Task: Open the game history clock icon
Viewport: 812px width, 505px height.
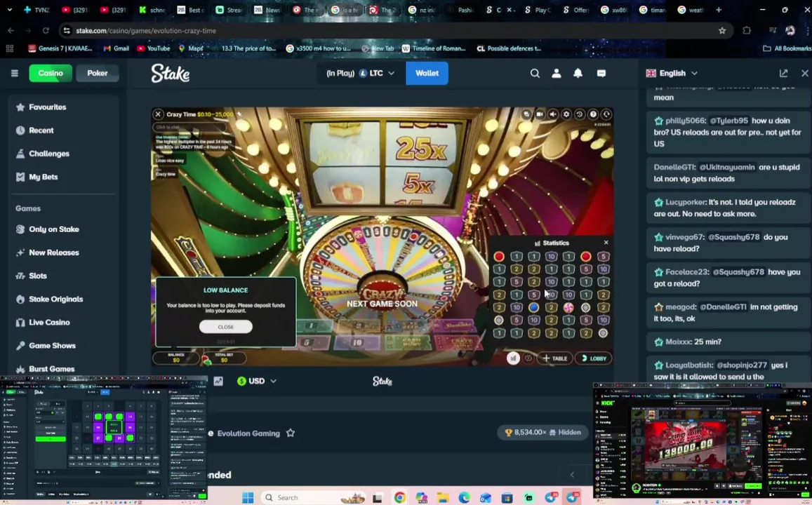Action: click(x=580, y=114)
